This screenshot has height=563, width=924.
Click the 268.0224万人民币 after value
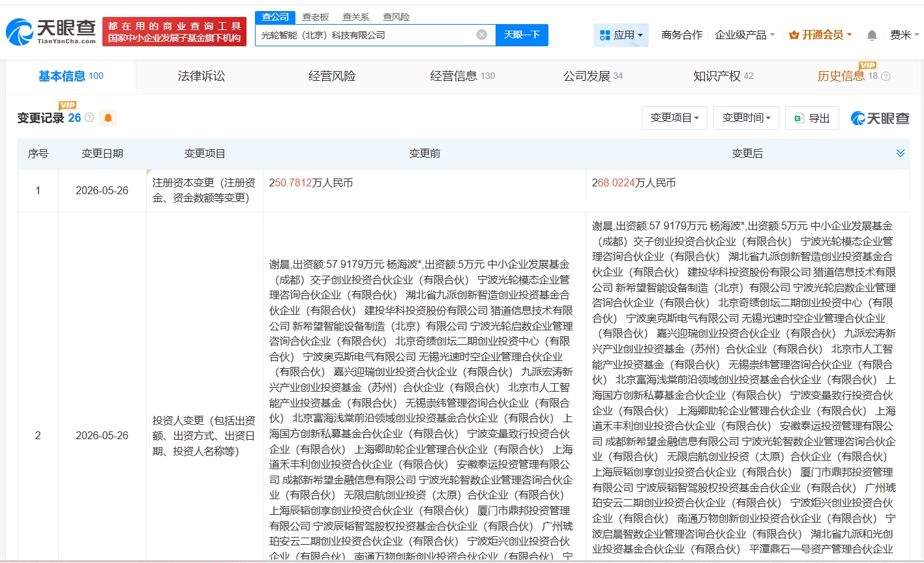pyautogui.click(x=634, y=183)
